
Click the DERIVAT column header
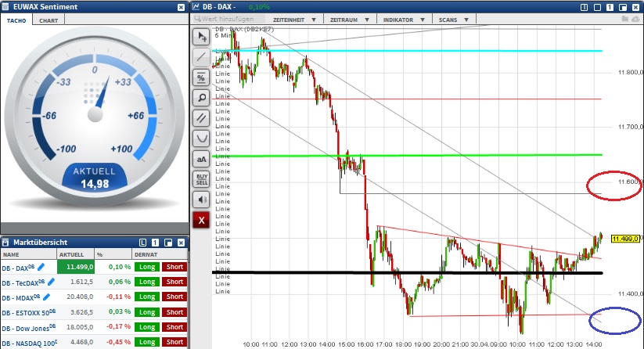coord(160,254)
